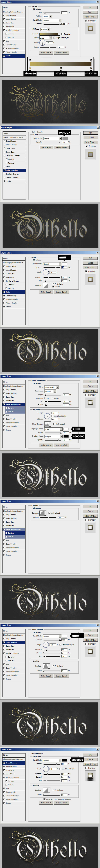
Task: Open the Position dropdown set to Inside
Action: [x=47, y=16]
